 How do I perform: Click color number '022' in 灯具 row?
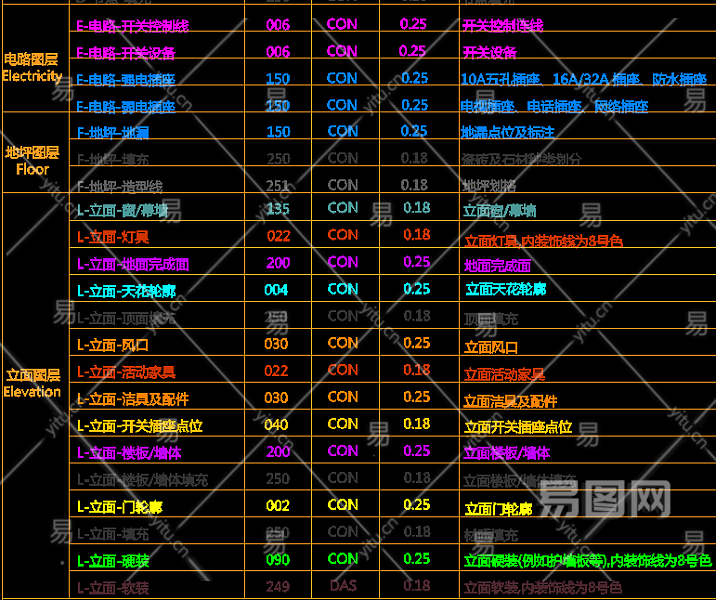pyautogui.click(x=279, y=236)
